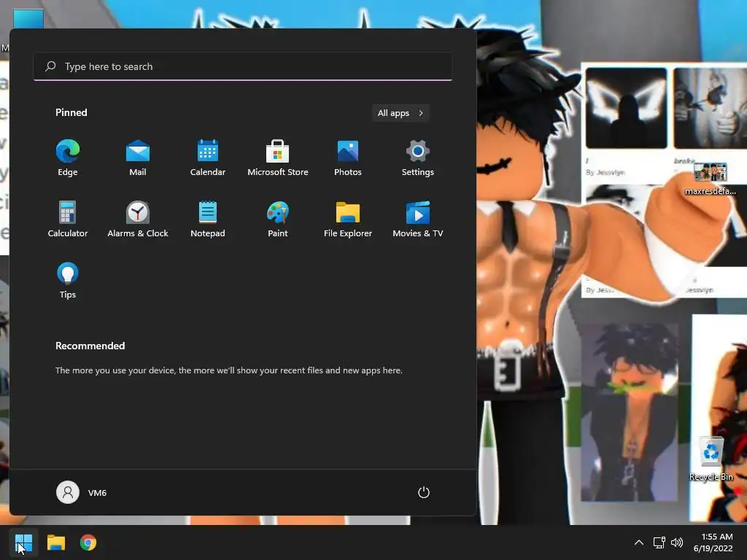
Task: Click the Type here to search field
Action: pyautogui.click(x=243, y=66)
